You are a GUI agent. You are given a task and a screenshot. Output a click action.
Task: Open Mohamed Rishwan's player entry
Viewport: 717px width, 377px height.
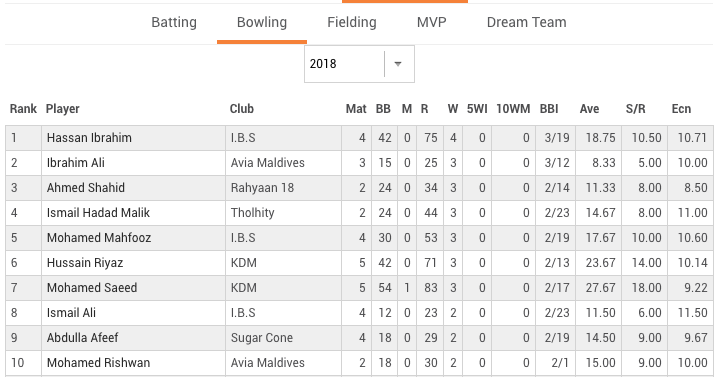(x=98, y=363)
